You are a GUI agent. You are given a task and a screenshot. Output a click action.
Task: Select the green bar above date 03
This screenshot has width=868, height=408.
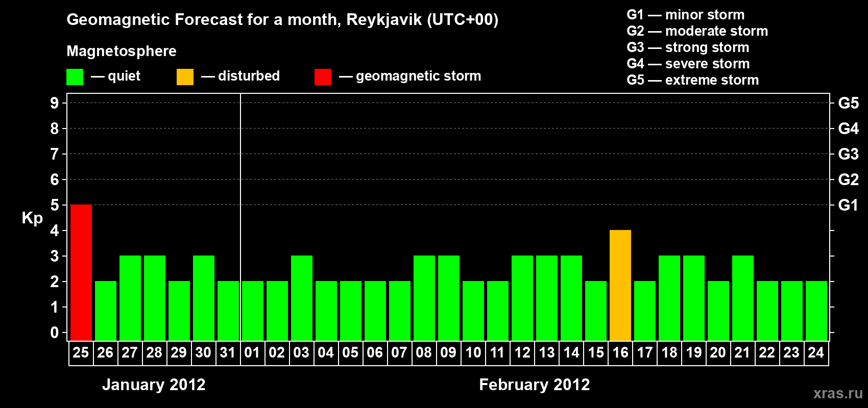[302, 298]
